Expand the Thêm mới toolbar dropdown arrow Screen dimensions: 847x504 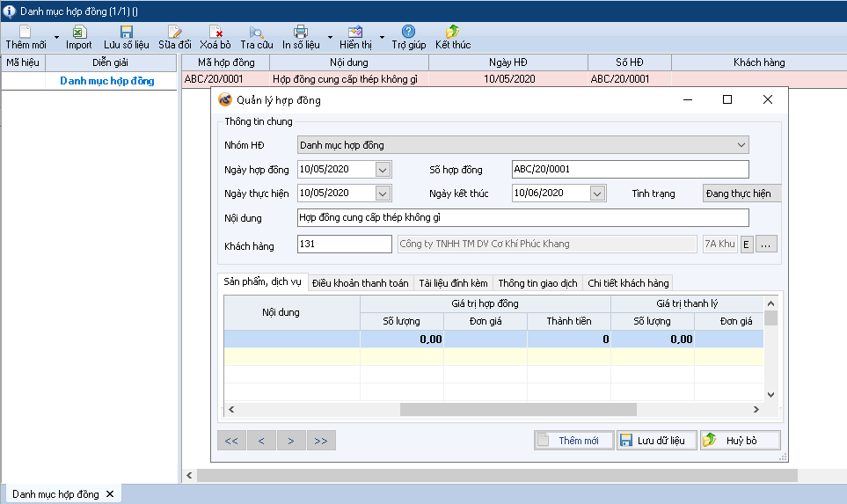56,37
